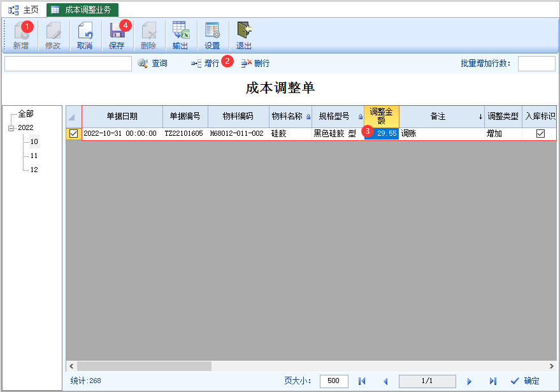Open 设置 (Settings) from the toolbar
Image resolution: width=560 pixels, height=392 pixels.
(x=212, y=36)
